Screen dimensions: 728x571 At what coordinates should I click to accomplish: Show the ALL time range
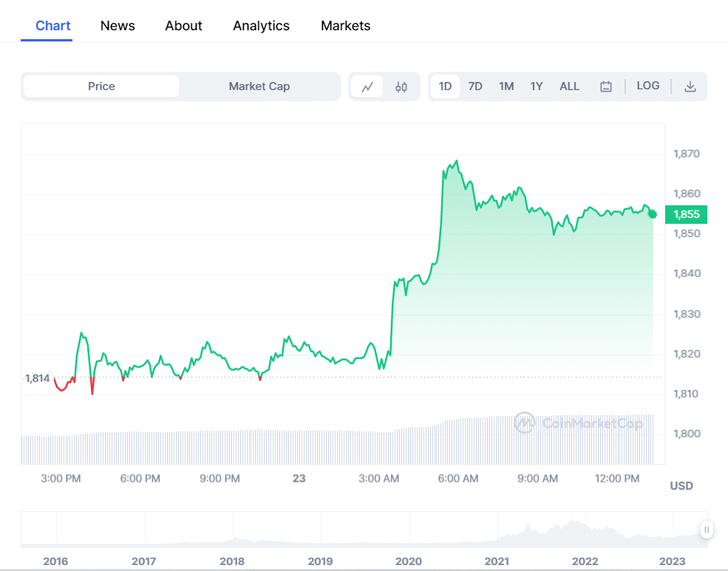569,86
